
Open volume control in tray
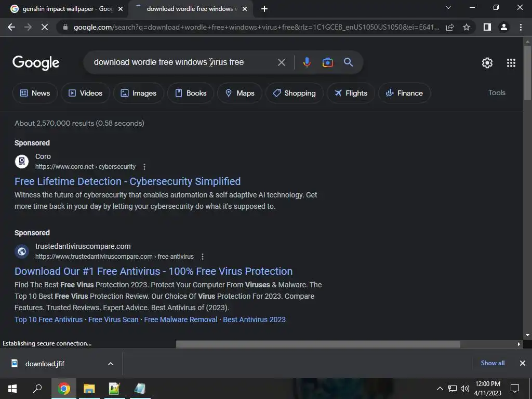465,389
